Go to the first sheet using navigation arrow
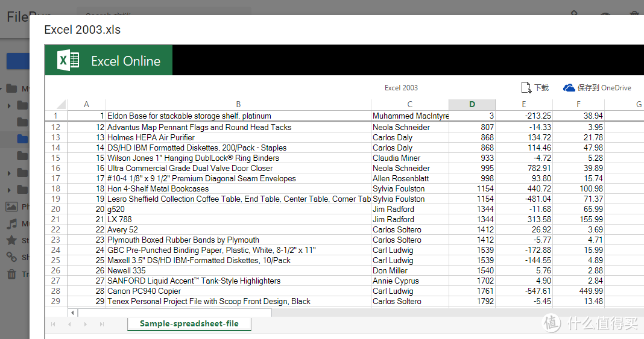The height and width of the screenshot is (339, 644). point(53,324)
